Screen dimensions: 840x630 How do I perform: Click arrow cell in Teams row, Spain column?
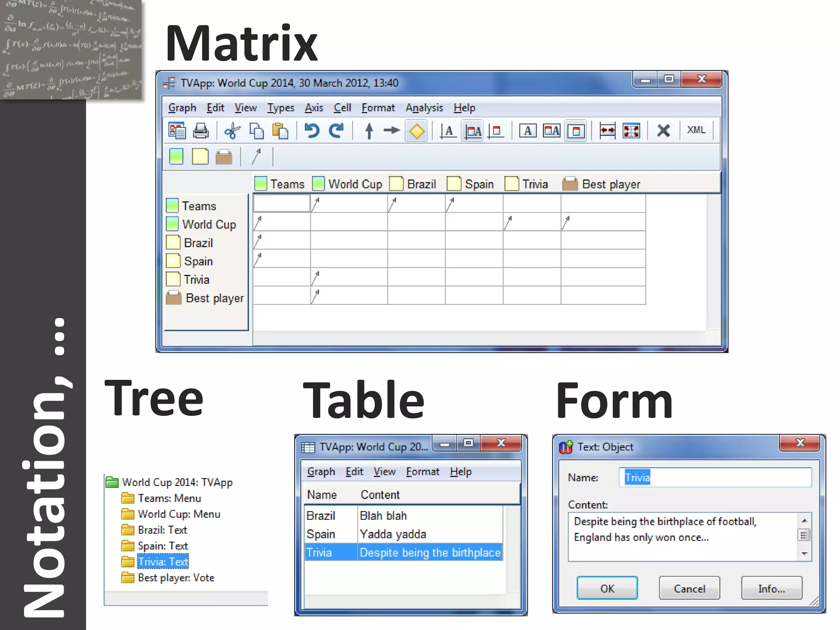tap(474, 203)
